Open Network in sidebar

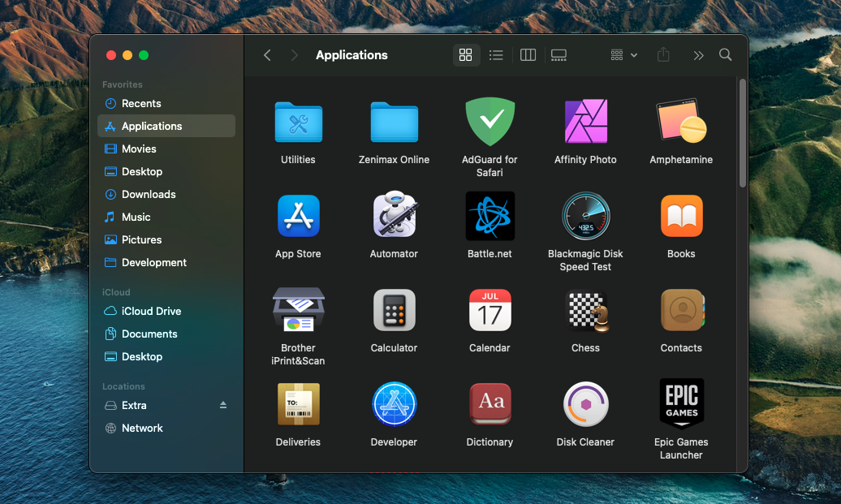click(166, 428)
